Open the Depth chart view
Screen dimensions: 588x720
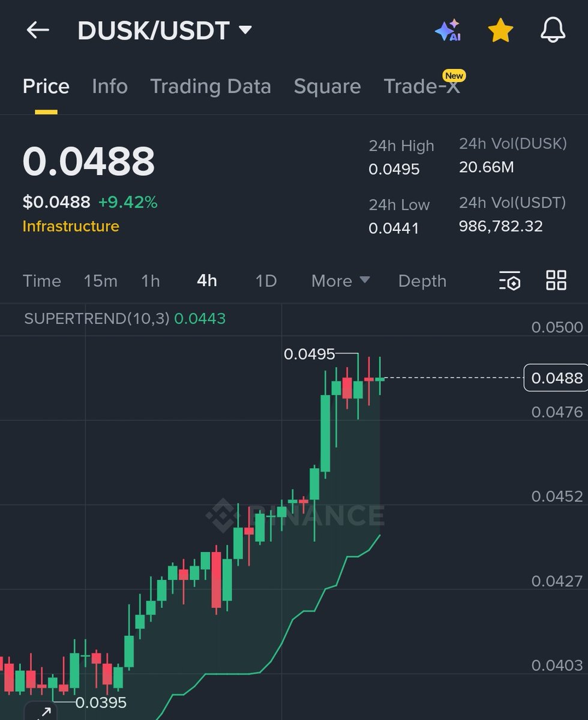pyautogui.click(x=422, y=281)
